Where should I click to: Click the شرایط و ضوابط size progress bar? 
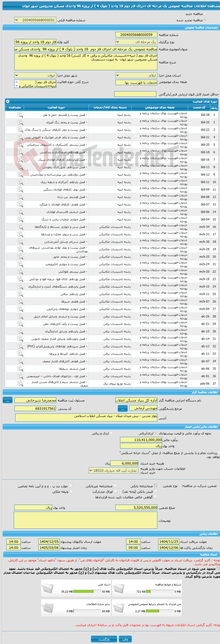click(160, 591)
